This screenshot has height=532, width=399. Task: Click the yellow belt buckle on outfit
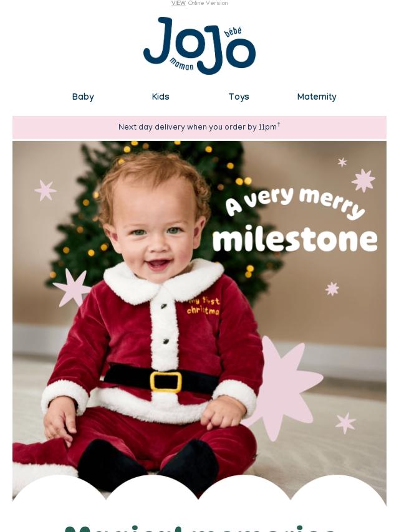(166, 382)
